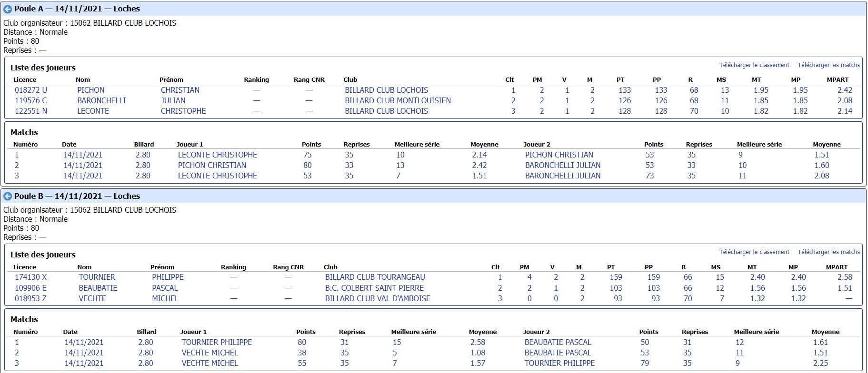The width and height of the screenshot is (868, 373).
Task: Click Poule A match 2 player PICHON CHRISTIAN
Action: pyautogui.click(x=212, y=166)
